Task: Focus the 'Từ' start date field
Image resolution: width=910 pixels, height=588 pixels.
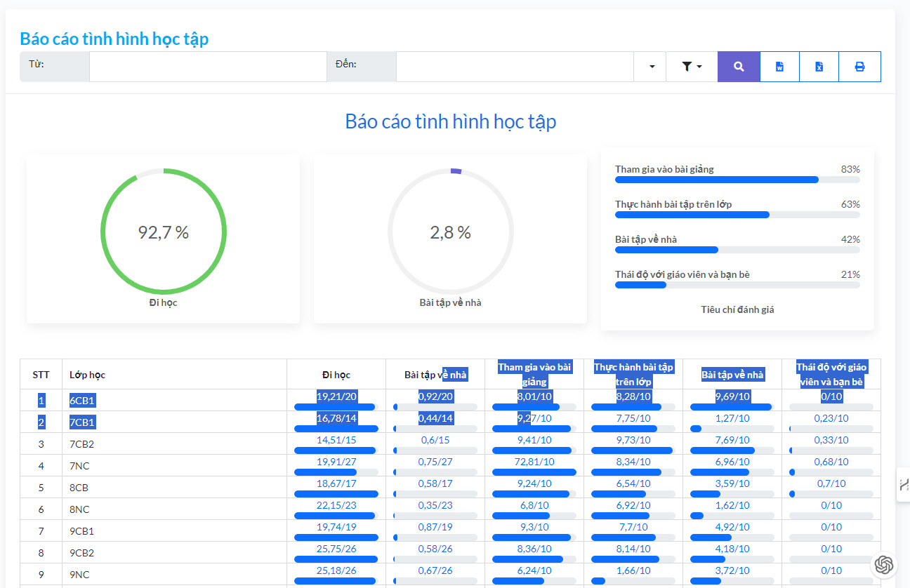Action: click(x=208, y=67)
